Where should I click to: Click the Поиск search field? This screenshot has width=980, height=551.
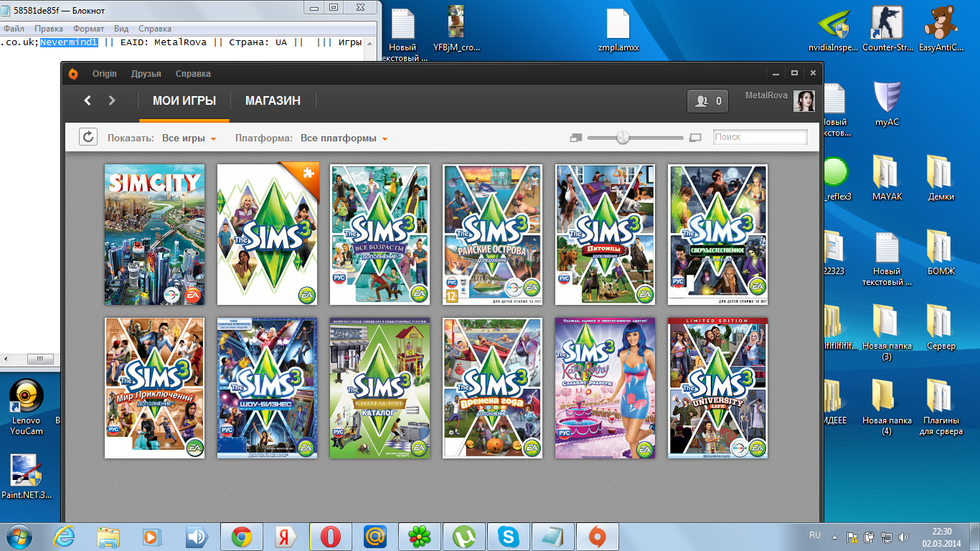[760, 137]
